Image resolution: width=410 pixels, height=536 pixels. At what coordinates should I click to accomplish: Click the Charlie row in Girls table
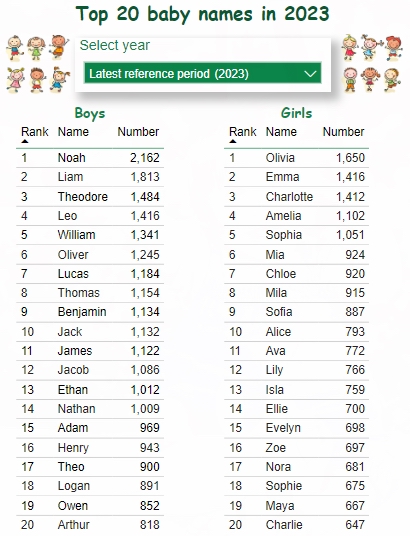click(296, 525)
